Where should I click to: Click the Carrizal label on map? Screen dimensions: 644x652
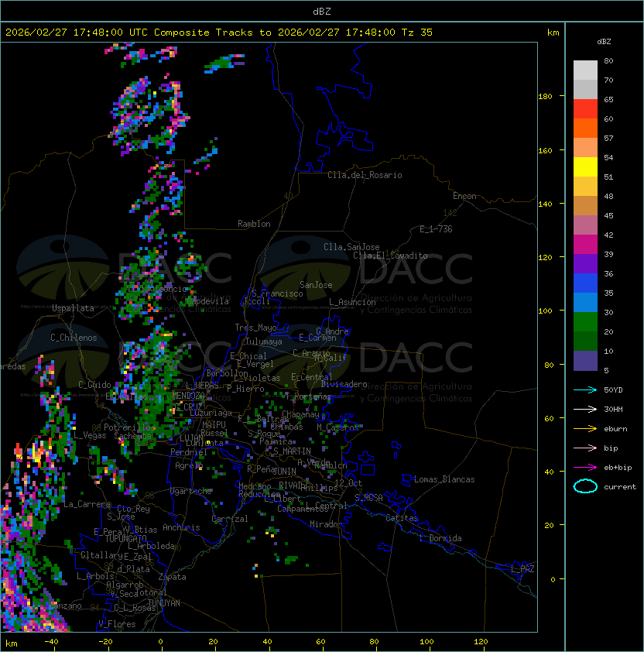[229, 519]
